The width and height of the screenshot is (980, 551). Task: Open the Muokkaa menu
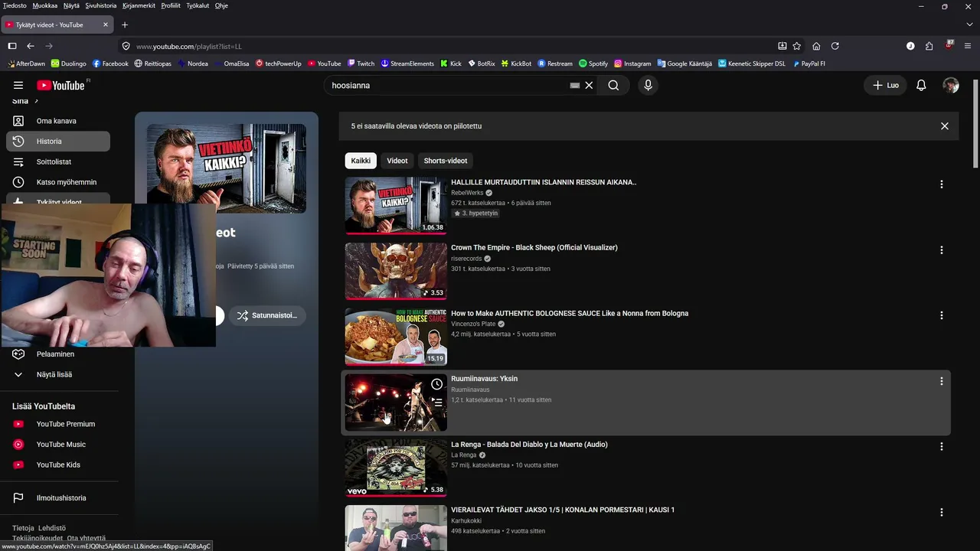tap(45, 5)
